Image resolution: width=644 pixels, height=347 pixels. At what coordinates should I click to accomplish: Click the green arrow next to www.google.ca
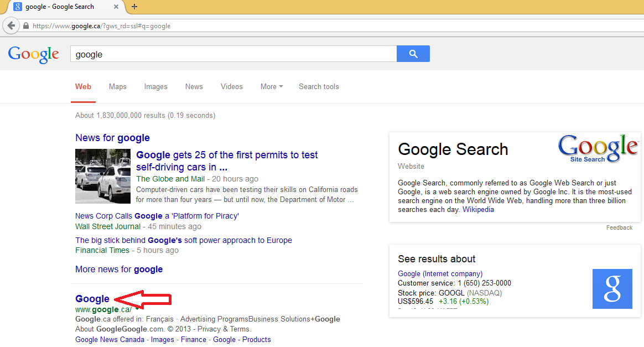[137, 309]
